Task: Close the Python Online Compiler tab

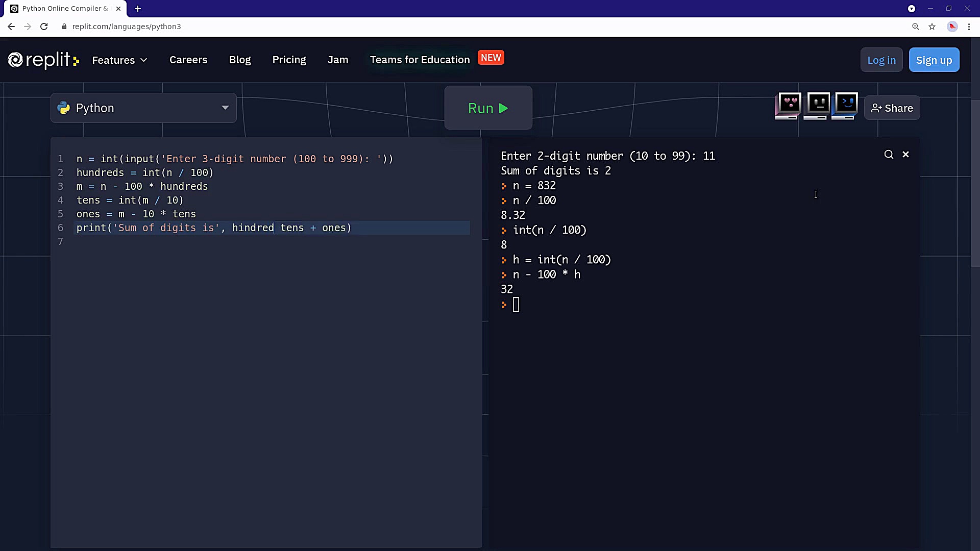Action: point(118,9)
